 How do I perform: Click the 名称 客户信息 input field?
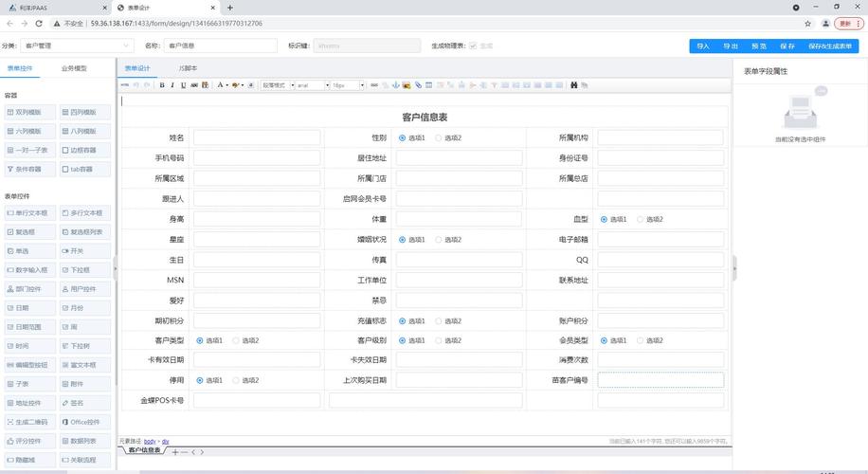pyautogui.click(x=221, y=46)
